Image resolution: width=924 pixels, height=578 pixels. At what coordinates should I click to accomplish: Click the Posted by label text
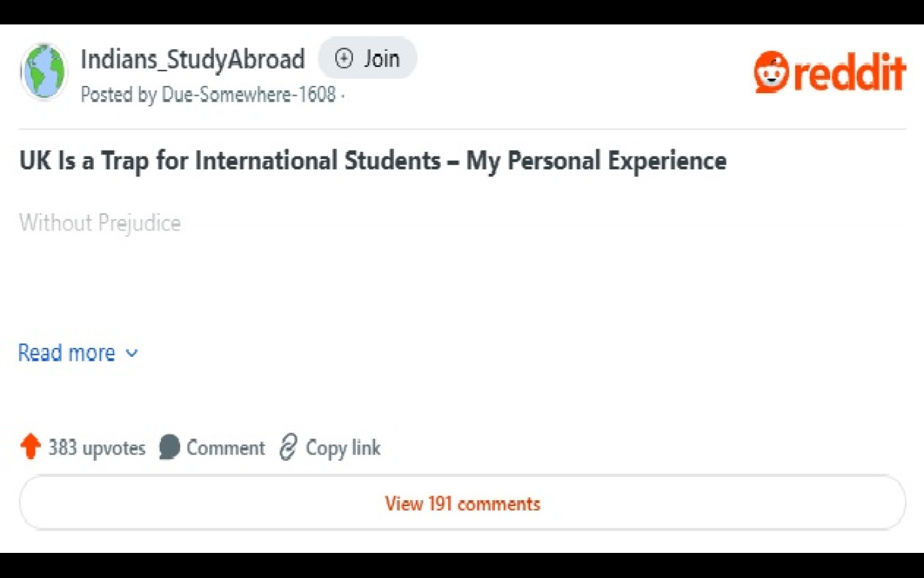119,94
